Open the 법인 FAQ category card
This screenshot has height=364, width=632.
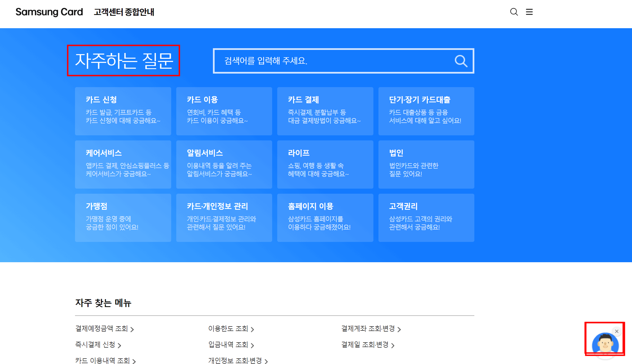point(426,164)
